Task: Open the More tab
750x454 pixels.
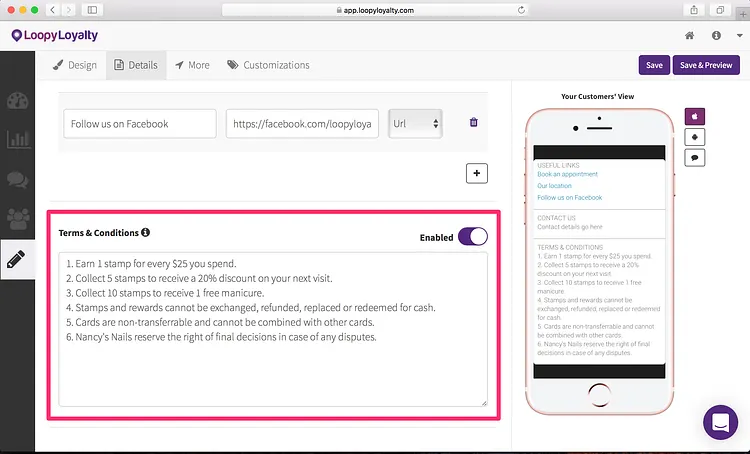Action: coord(192,65)
